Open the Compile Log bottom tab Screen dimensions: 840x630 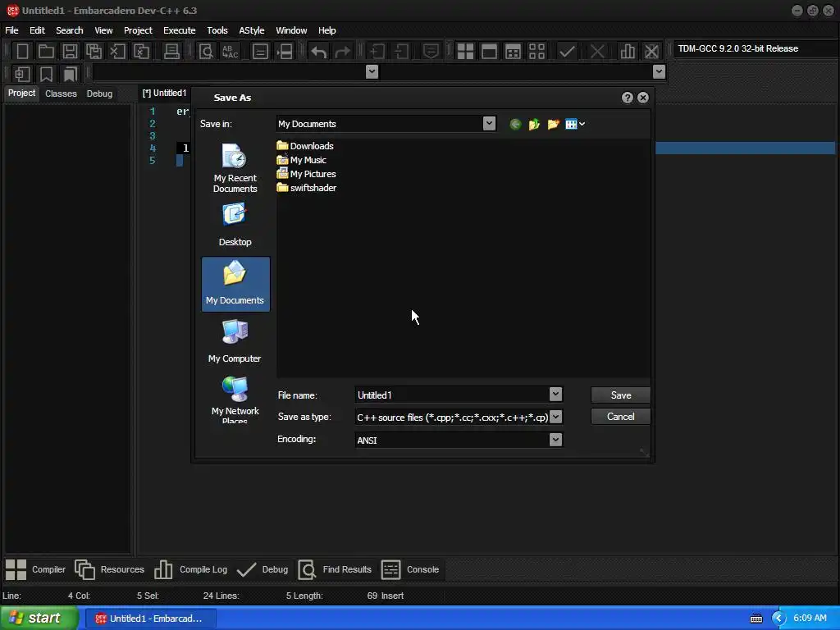[190, 569]
